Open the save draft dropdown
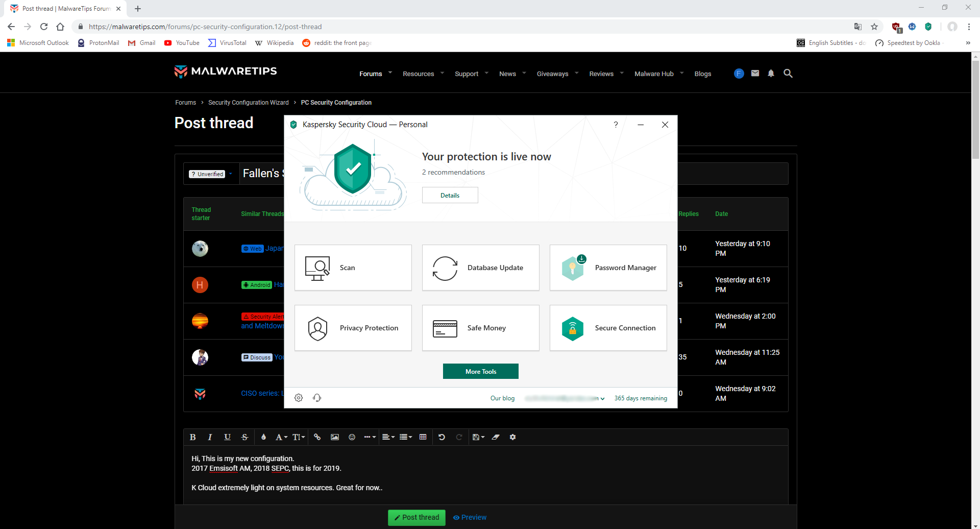 click(478, 437)
